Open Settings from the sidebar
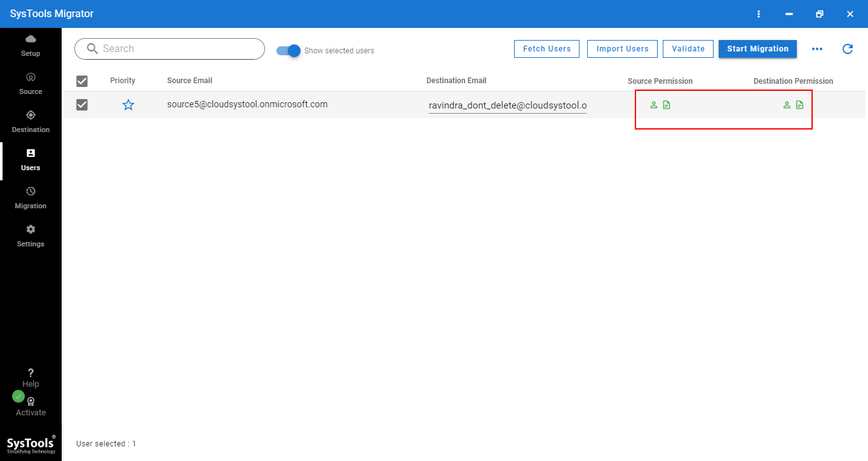Image resolution: width=868 pixels, height=461 pixels. point(31,236)
